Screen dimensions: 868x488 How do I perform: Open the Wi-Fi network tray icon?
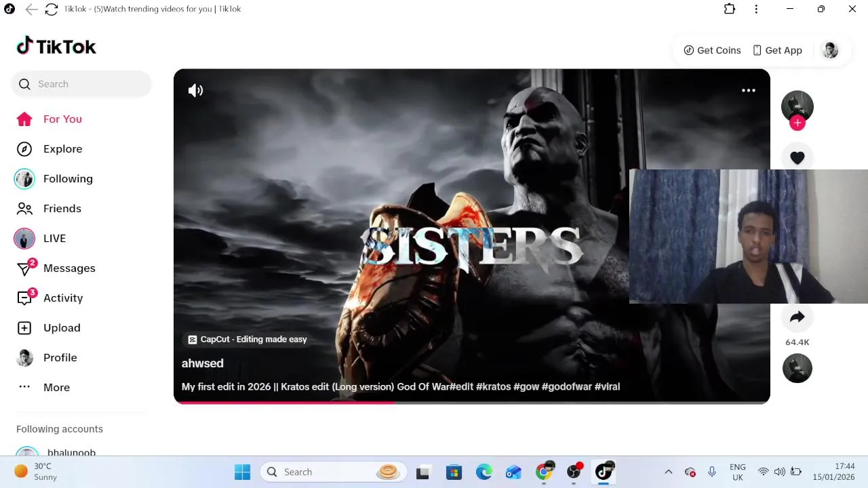click(764, 472)
